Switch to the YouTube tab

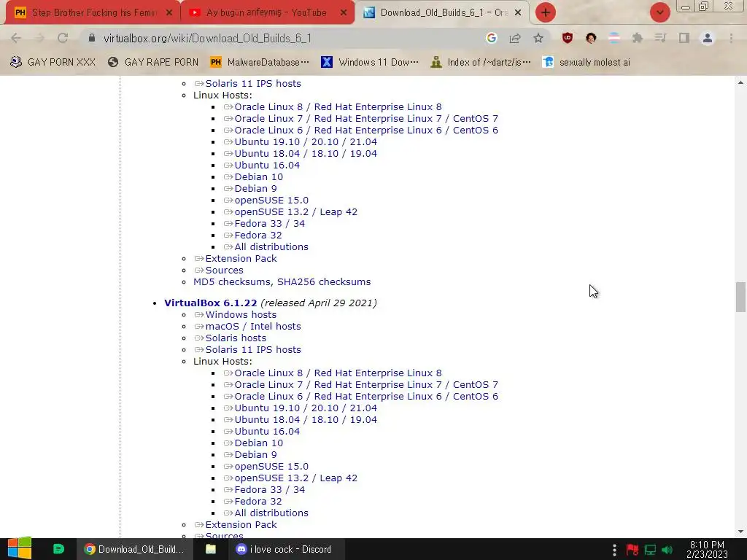[x=266, y=12]
